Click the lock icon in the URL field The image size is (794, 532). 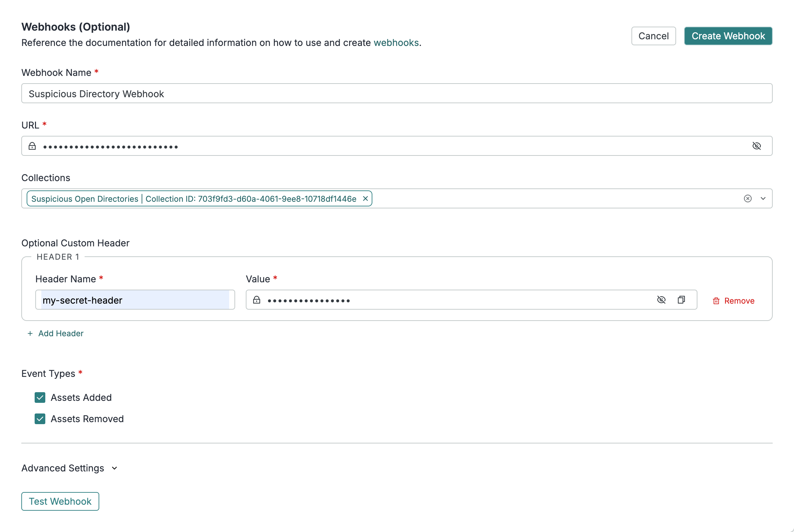pyautogui.click(x=33, y=146)
